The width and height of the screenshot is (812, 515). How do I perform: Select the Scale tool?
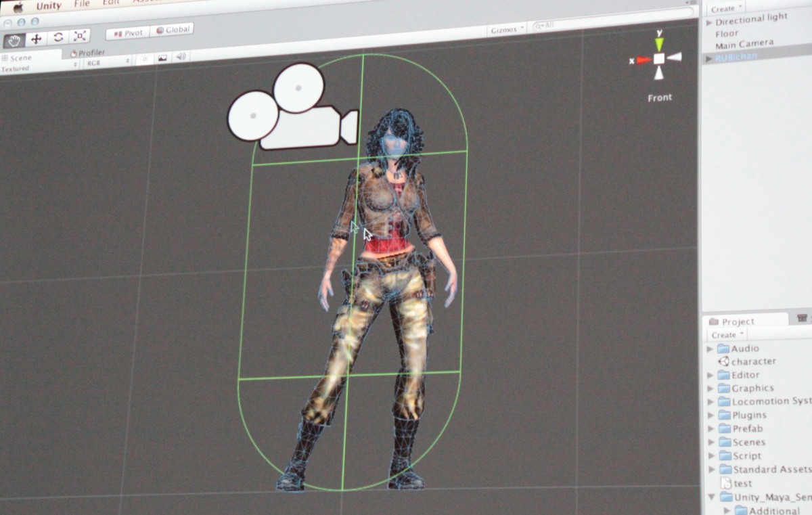(80, 36)
